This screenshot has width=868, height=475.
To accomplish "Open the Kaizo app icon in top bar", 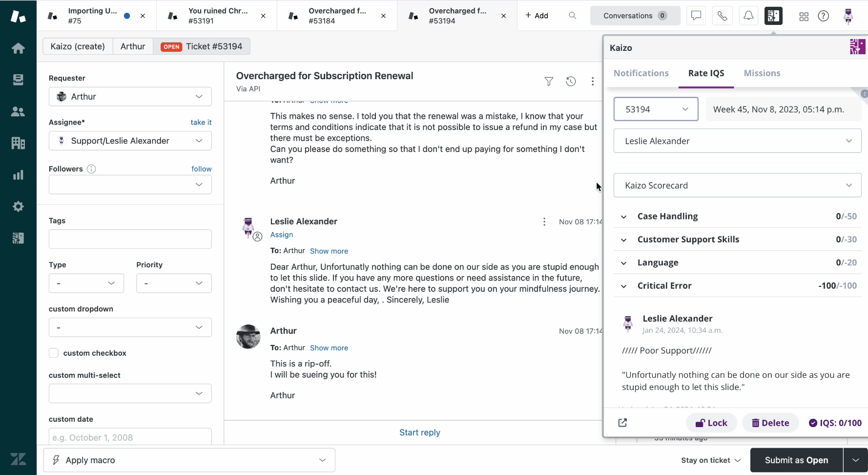I will pyautogui.click(x=773, y=16).
